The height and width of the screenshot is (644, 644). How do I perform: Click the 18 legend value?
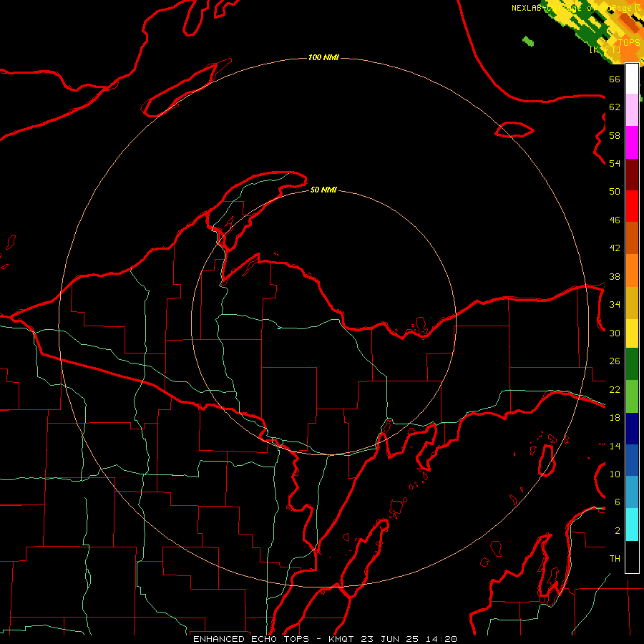[615, 418]
